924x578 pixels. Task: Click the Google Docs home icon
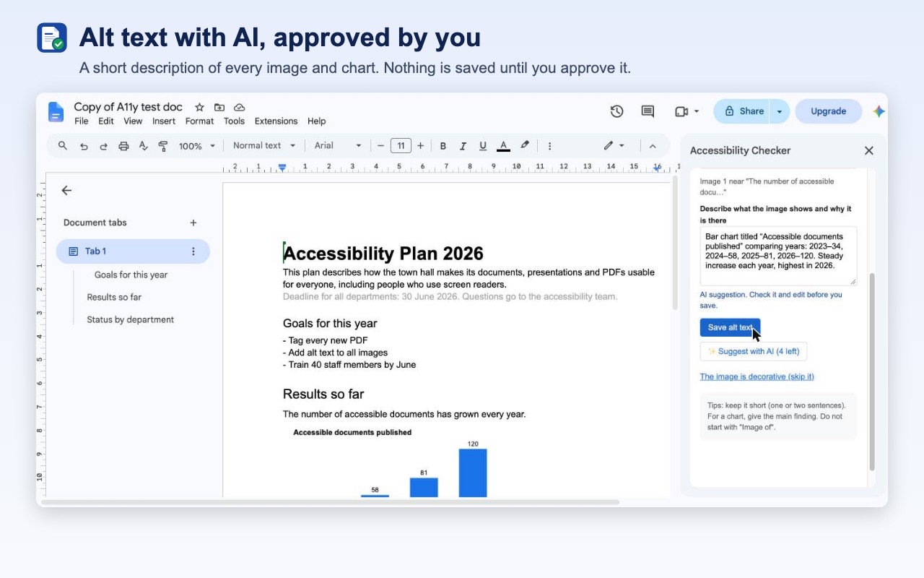(56, 112)
